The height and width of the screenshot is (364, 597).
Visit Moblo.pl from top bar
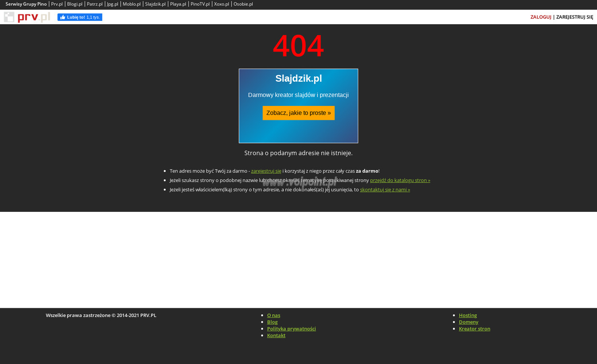pyautogui.click(x=131, y=4)
